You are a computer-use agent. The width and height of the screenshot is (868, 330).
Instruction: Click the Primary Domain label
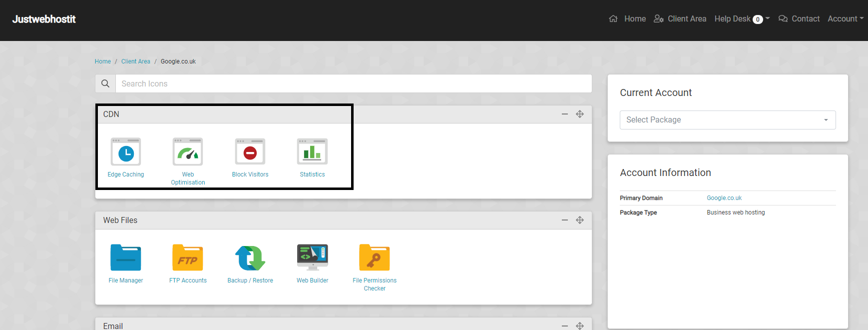tap(641, 198)
